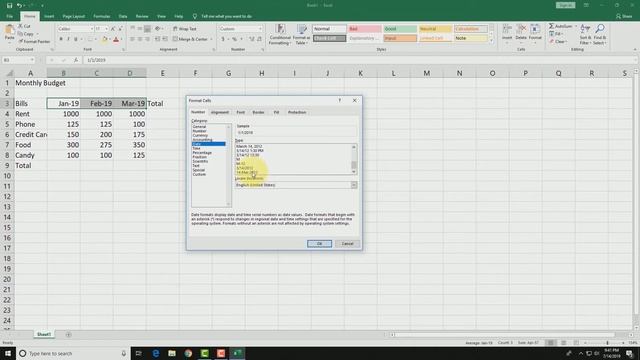Image resolution: width=640 pixels, height=360 pixels.
Task: Click the Paste icon in Clipboard group
Action: (9, 31)
